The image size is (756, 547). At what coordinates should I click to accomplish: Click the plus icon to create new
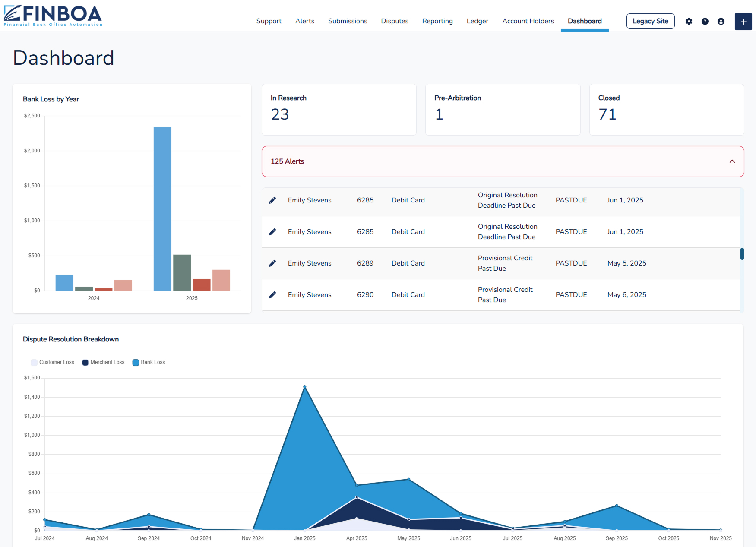coord(743,21)
